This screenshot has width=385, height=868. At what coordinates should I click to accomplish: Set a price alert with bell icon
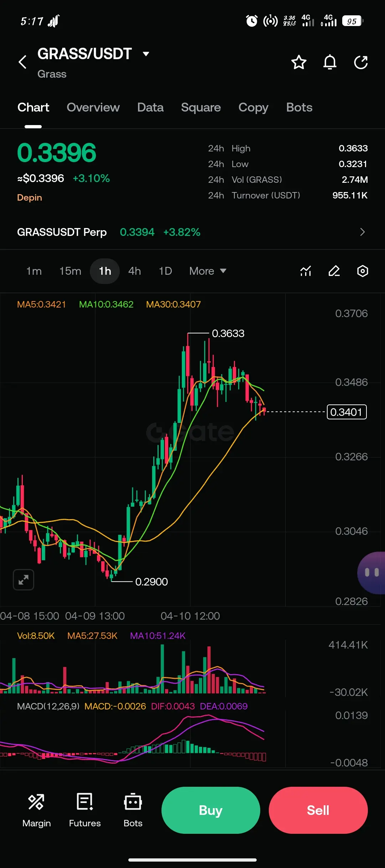coord(330,62)
